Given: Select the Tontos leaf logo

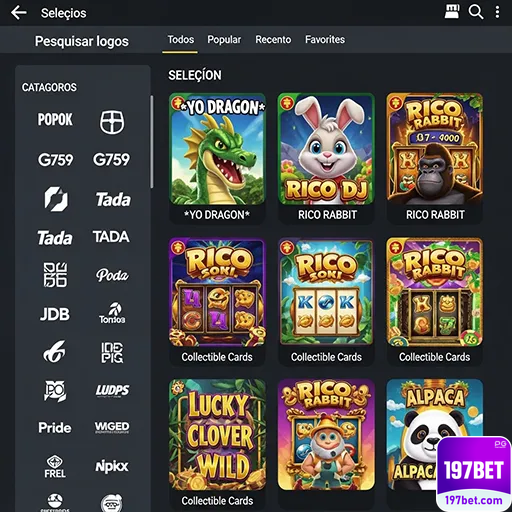Looking at the screenshot, I should point(112,313).
